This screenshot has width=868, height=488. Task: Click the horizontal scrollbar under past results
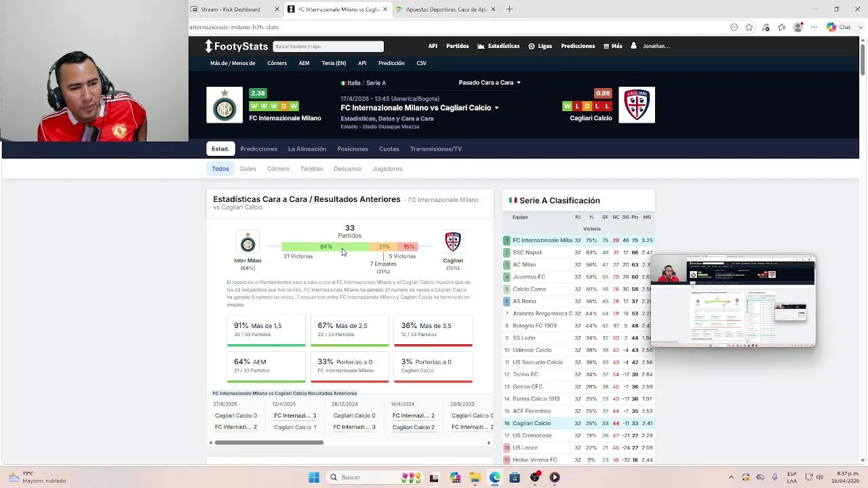269,443
